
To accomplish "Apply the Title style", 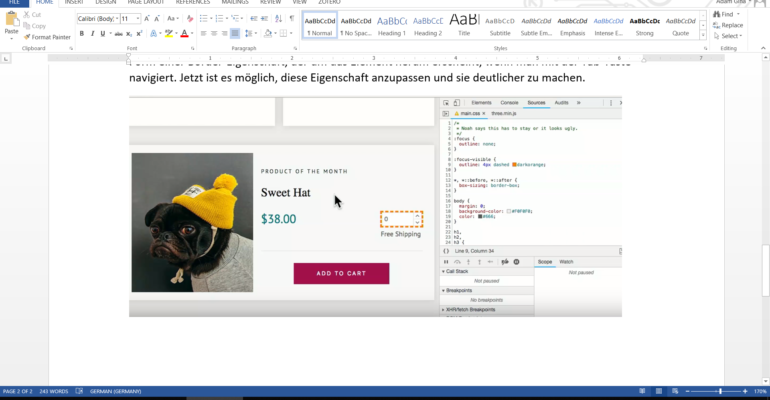I will pyautogui.click(x=464, y=26).
